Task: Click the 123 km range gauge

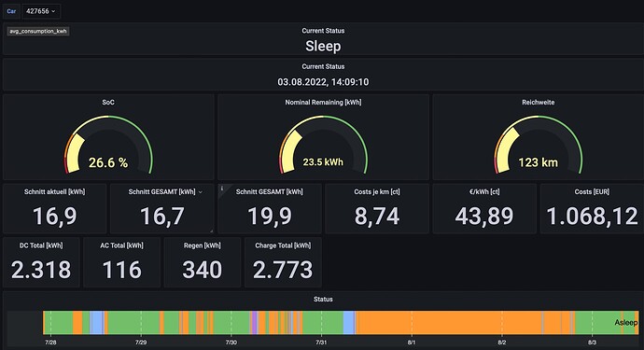Action: 538,145
